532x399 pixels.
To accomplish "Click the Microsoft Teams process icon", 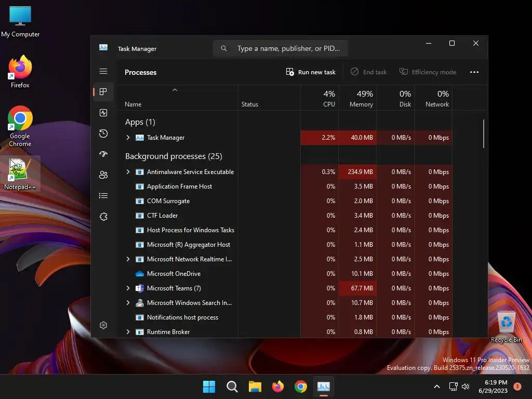I will pyautogui.click(x=139, y=288).
